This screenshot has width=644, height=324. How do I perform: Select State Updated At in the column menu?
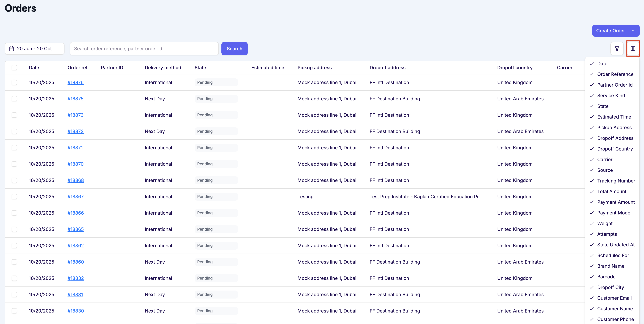[x=616, y=245]
